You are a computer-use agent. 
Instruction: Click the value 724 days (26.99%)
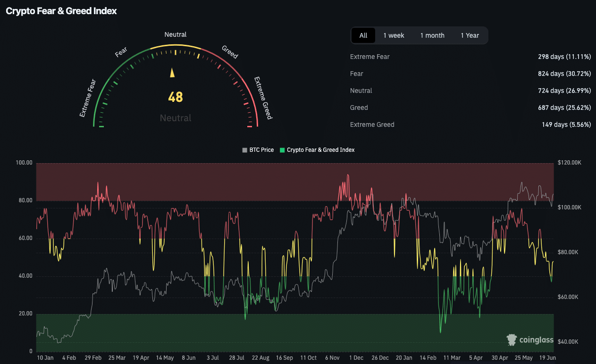click(564, 91)
